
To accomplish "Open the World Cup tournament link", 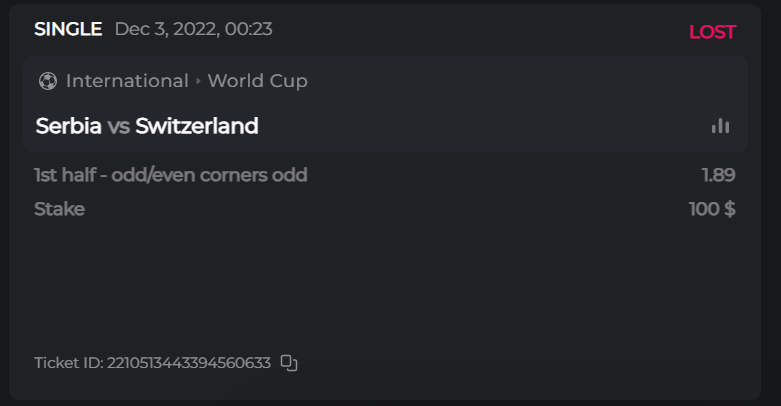I will (x=258, y=81).
